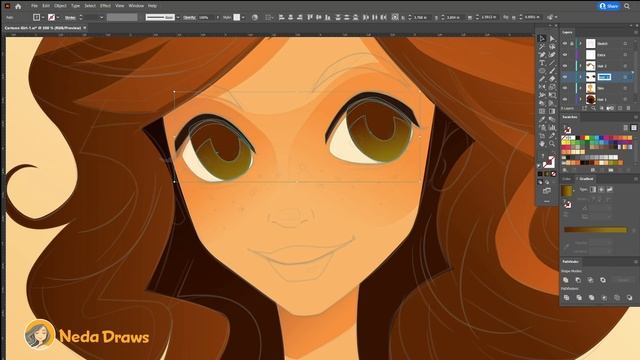Click the gradient slider bar

pos(596,230)
